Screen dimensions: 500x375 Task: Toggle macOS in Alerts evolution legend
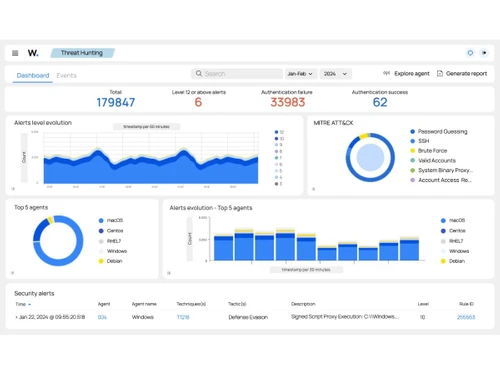coord(453,220)
